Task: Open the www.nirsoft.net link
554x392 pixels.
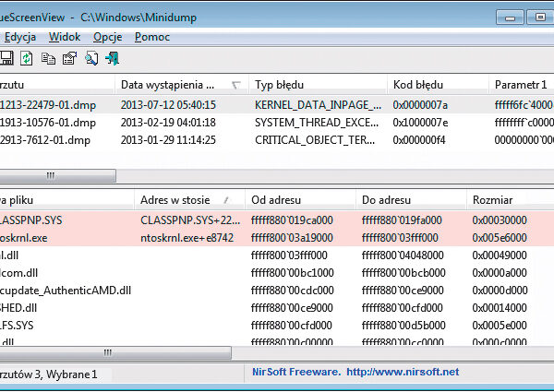Action: click(403, 373)
